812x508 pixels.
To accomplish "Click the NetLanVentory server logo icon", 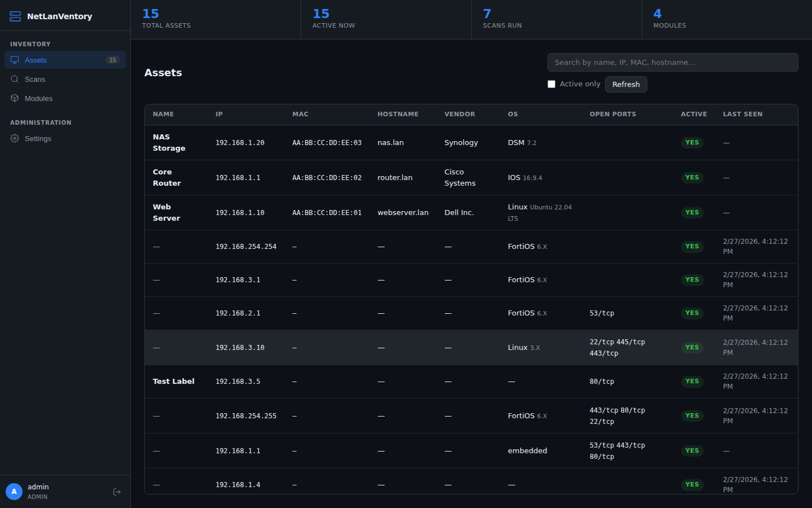I will click(x=15, y=16).
